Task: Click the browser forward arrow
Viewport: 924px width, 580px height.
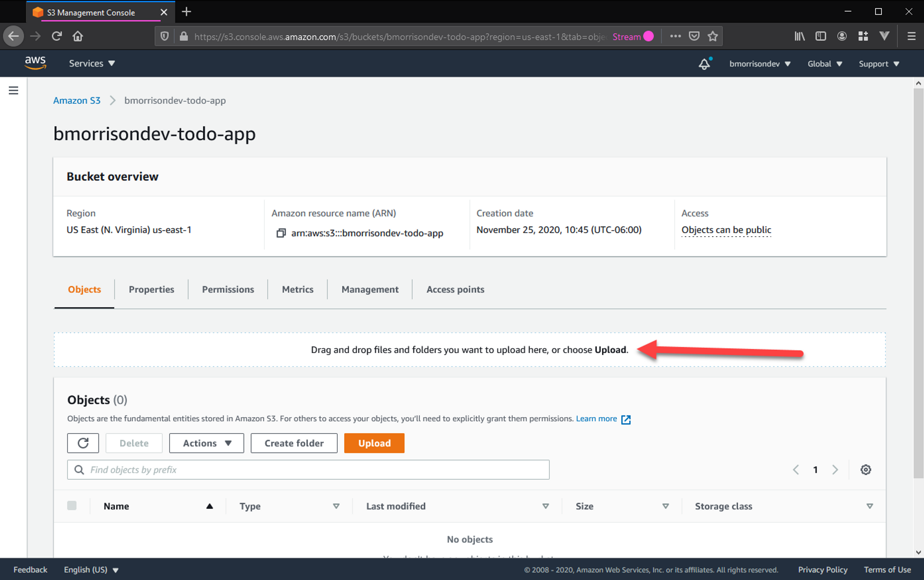Action: coord(36,36)
